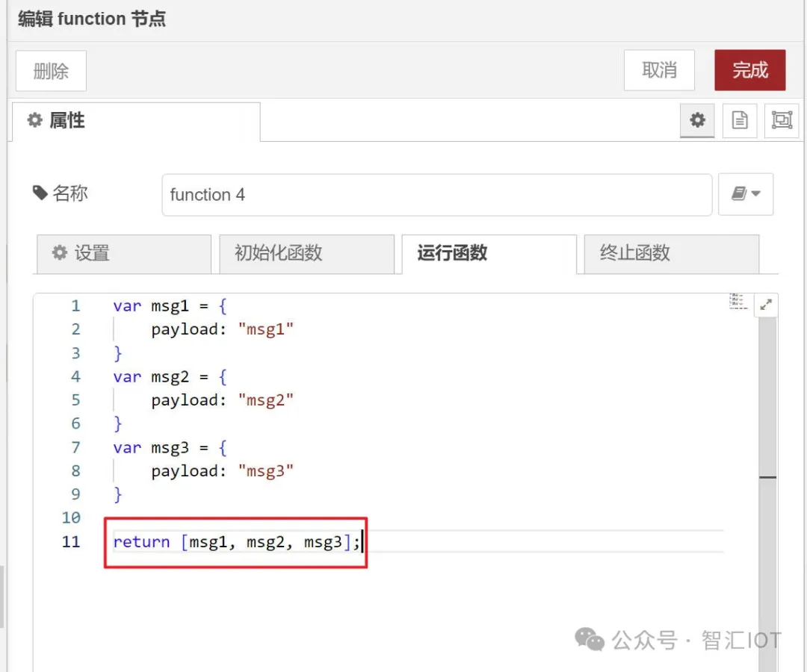Click the 删除 delete button

coord(51,71)
